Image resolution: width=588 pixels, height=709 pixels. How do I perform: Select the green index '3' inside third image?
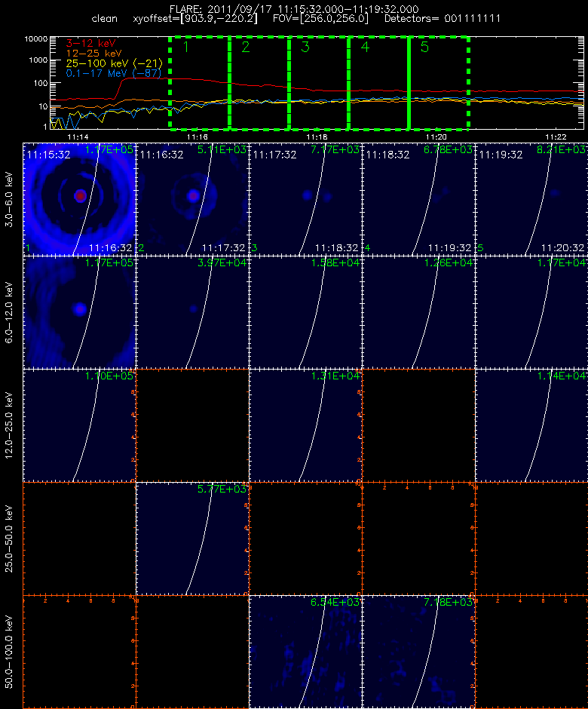coord(255,248)
